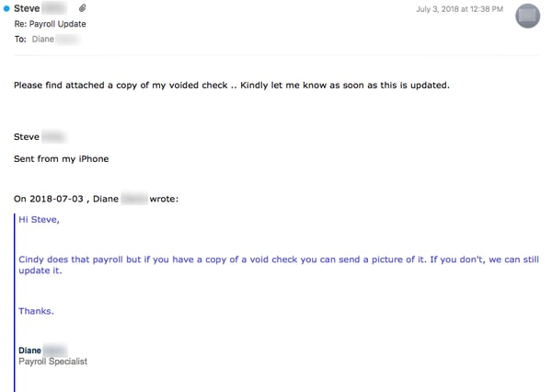Image resolution: width=552 pixels, height=392 pixels.
Task: Click the Payroll Specialist title text
Action: pos(52,362)
